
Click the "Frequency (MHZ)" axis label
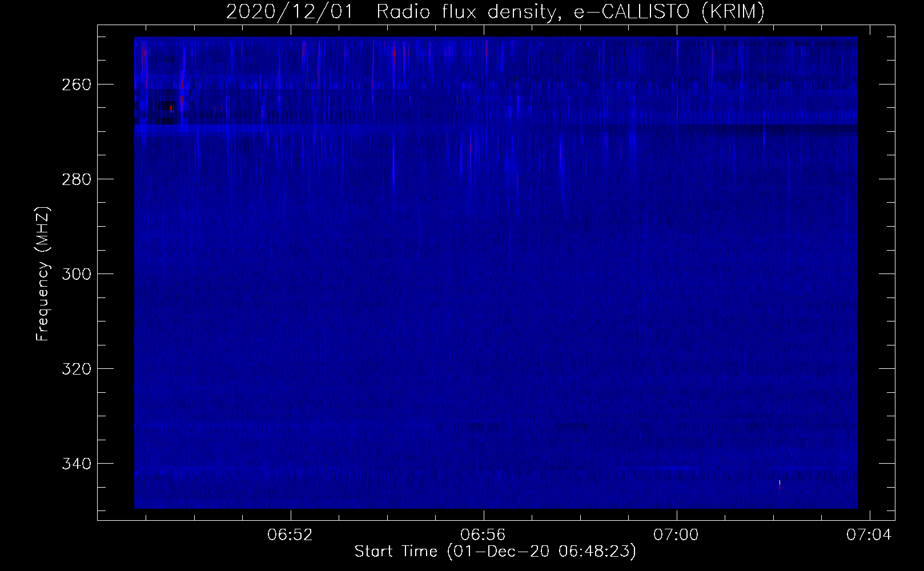(43, 274)
